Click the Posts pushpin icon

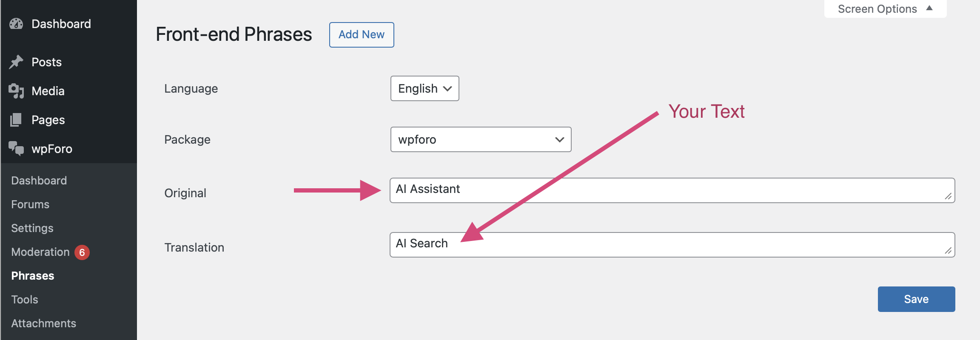16,62
